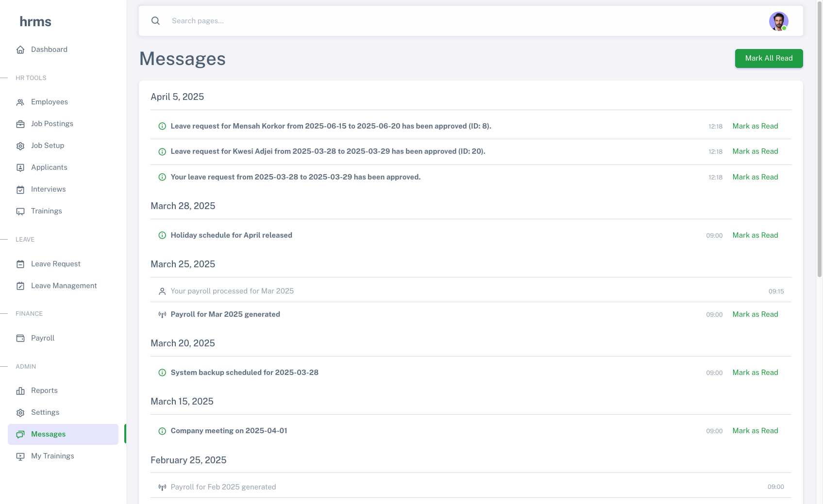823x504 pixels.
Task: Click the Job Postings briefcase icon
Action: (x=20, y=124)
